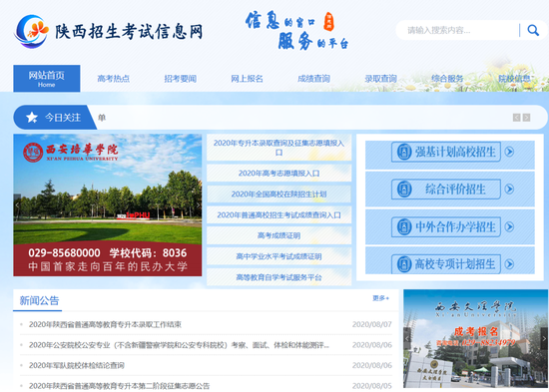The width and height of the screenshot is (549, 392).
Task: Advance Xi'an University ad with right arrow
Action: [x=544, y=338]
